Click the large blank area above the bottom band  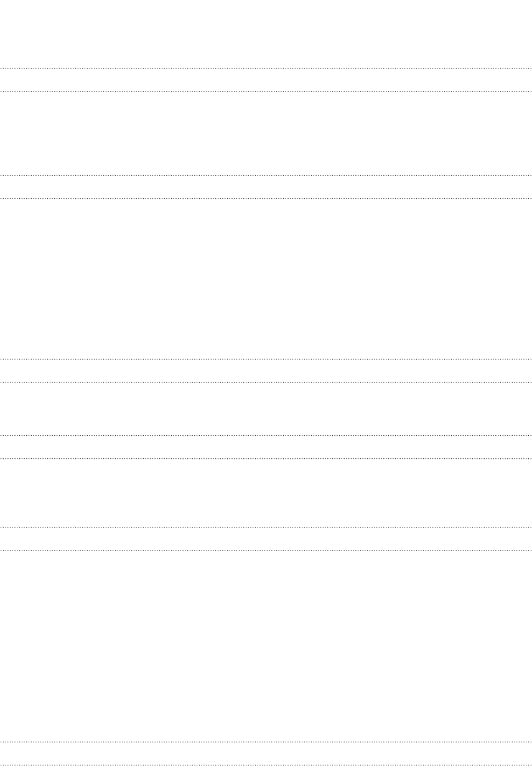click(266, 646)
